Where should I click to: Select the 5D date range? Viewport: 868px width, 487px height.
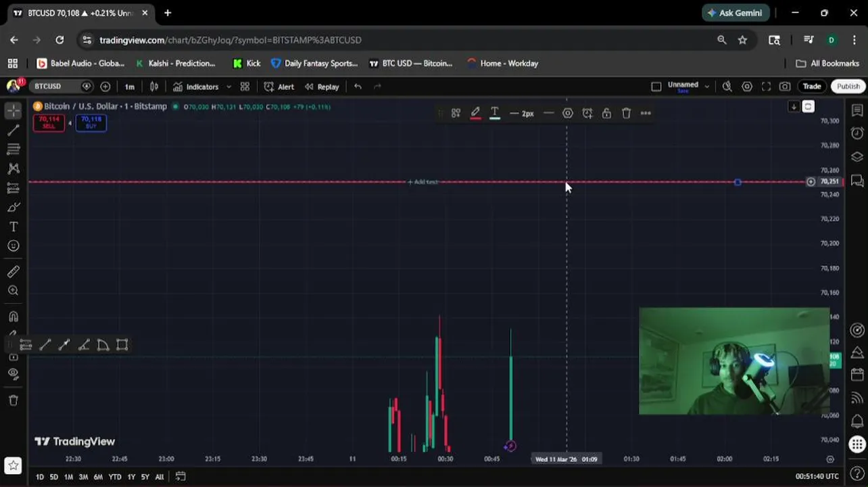(53, 477)
